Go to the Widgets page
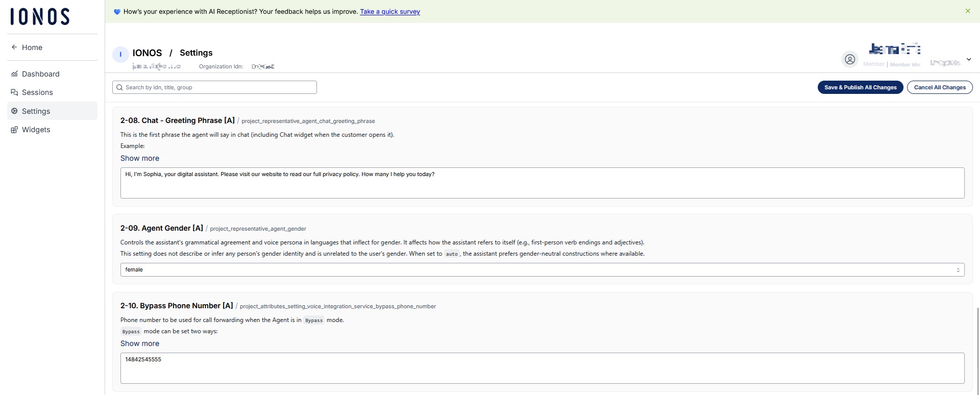Screen dimensions: 980x395 (x=36, y=130)
